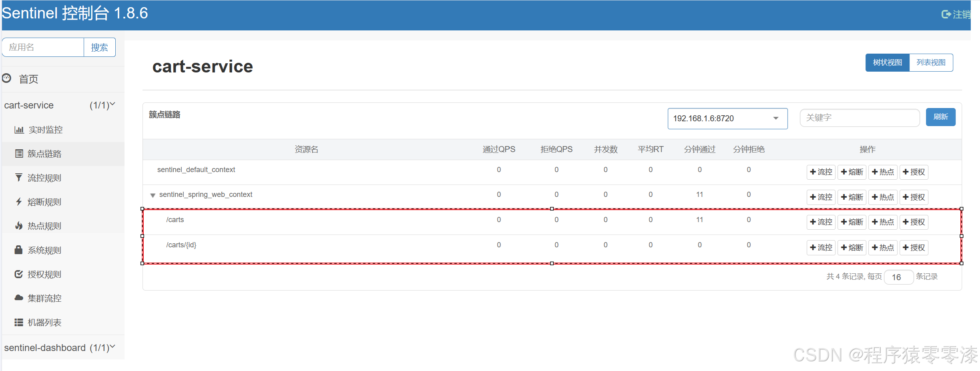Click the 资源名 column header
980x371 pixels.
pyautogui.click(x=306, y=149)
